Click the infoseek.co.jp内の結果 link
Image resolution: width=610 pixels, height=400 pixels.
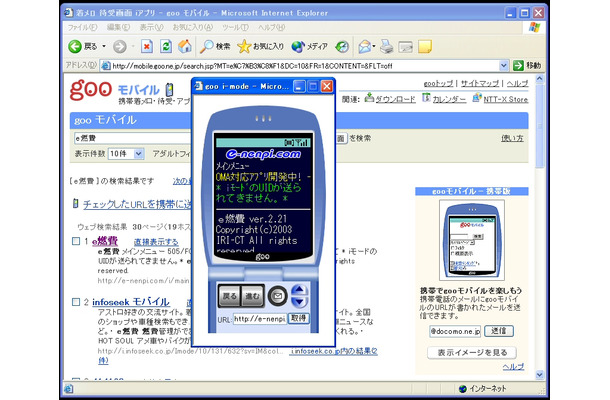[x=334, y=351]
